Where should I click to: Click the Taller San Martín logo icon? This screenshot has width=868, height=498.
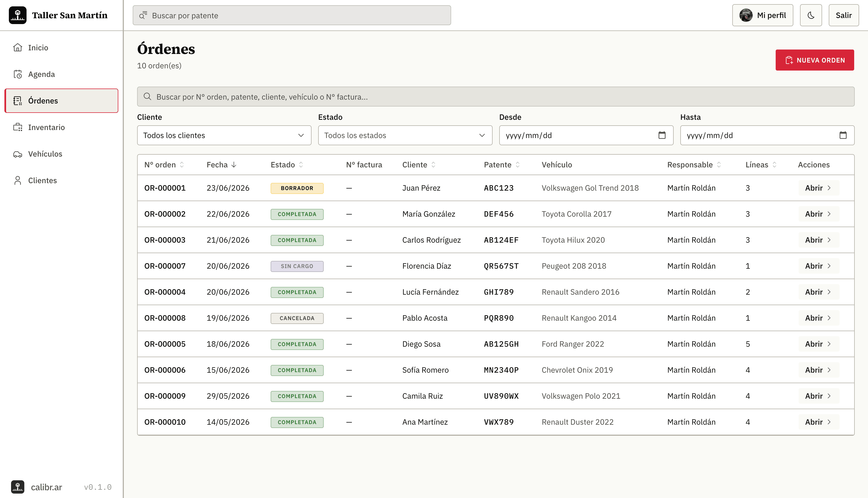click(17, 15)
